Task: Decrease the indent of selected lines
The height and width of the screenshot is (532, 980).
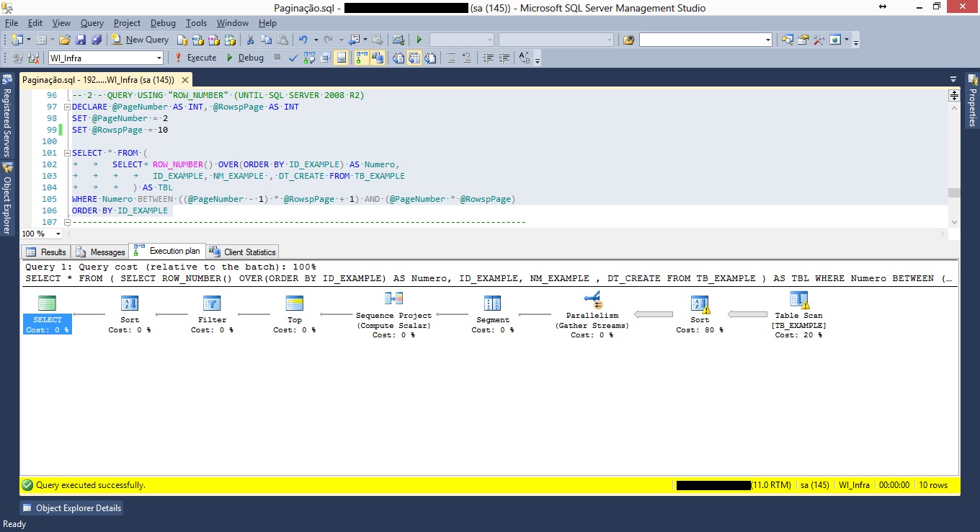Action: coord(489,58)
